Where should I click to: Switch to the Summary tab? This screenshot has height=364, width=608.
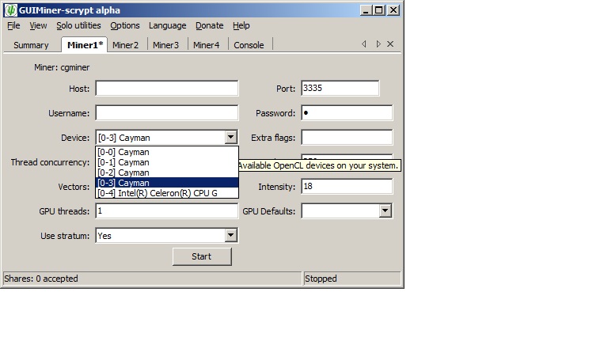(31, 45)
